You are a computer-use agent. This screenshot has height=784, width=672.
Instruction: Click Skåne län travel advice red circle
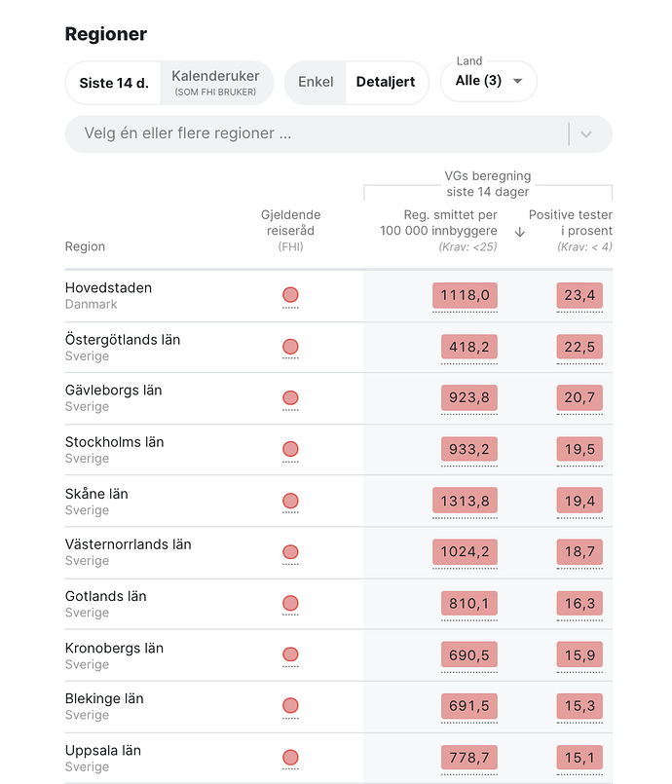290,501
